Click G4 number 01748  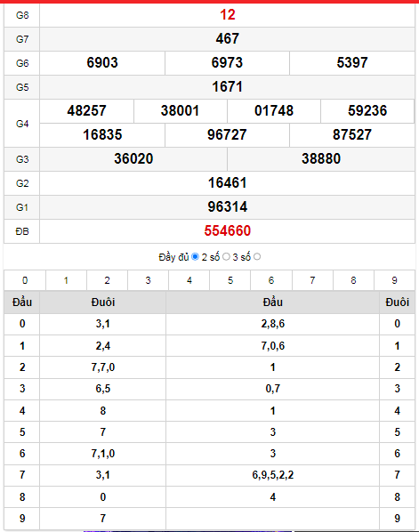click(274, 111)
